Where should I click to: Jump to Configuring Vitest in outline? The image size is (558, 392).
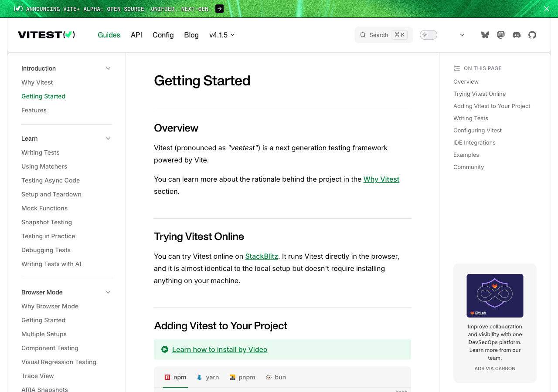477,130
